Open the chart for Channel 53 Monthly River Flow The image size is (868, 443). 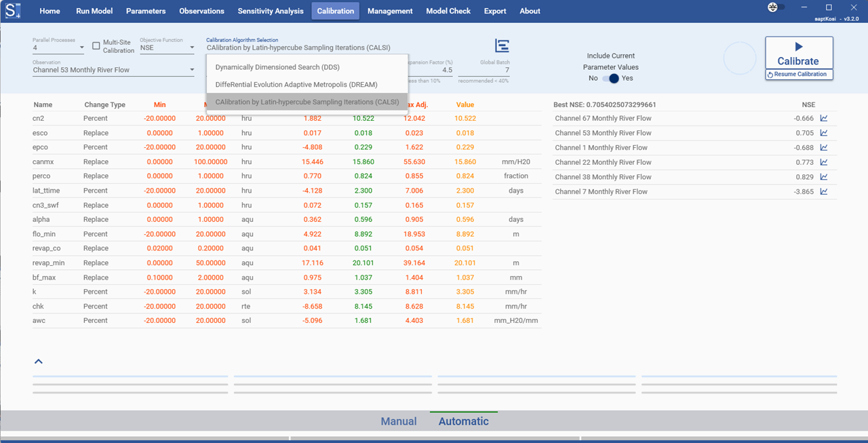click(x=823, y=133)
